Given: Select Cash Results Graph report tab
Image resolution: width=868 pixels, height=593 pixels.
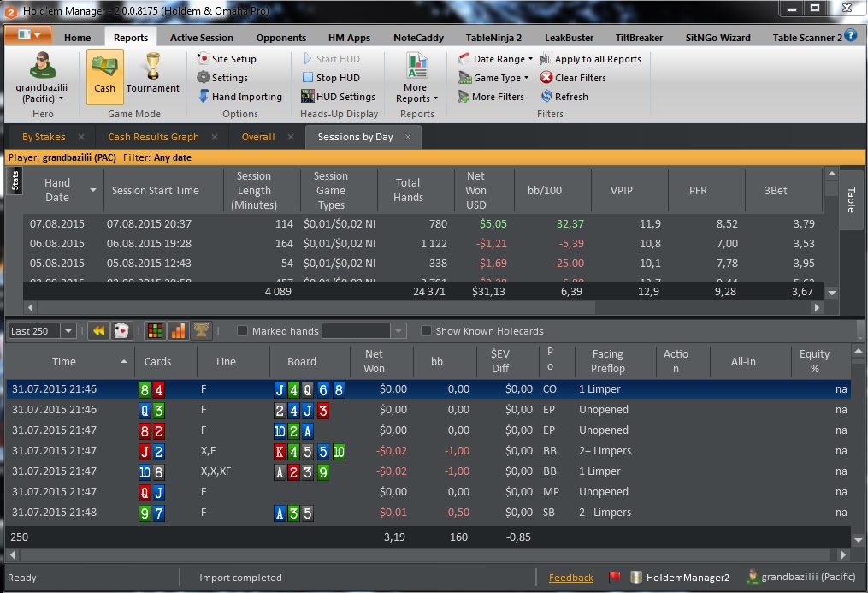Looking at the screenshot, I should [x=153, y=137].
